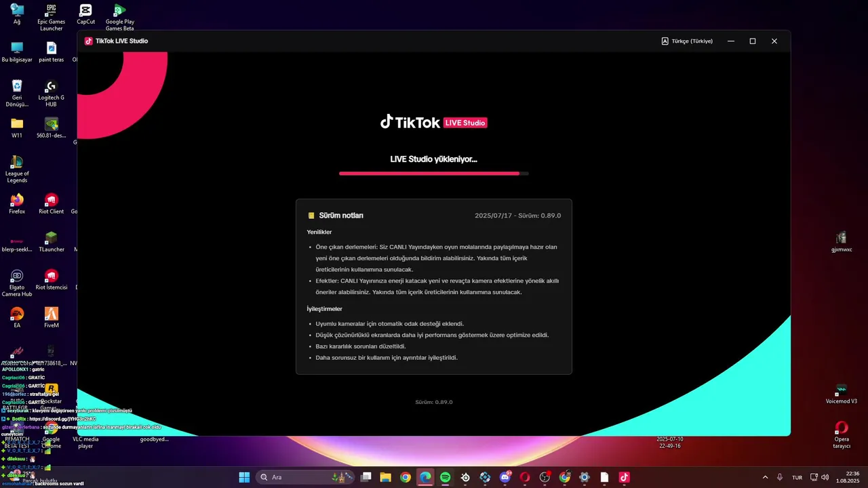The width and height of the screenshot is (868, 488).
Task: Click the TikTok LIVE Studio title bar logo
Action: click(88, 41)
